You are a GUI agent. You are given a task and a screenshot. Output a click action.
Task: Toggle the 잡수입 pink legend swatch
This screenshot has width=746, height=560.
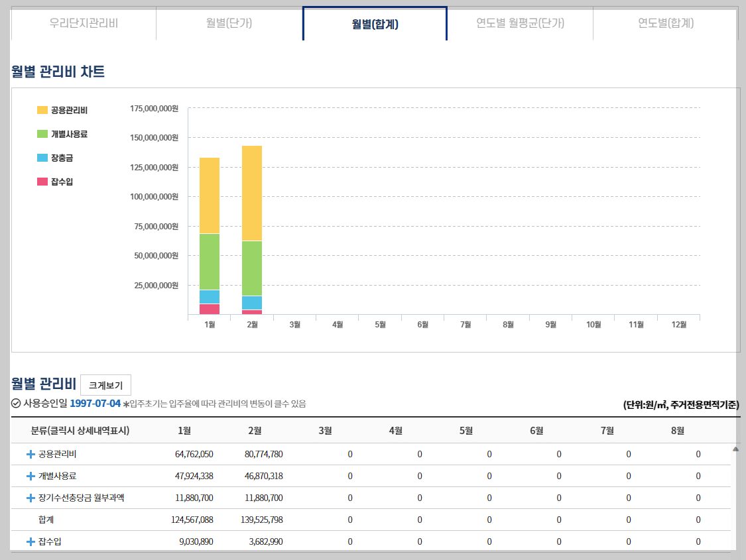[42, 182]
